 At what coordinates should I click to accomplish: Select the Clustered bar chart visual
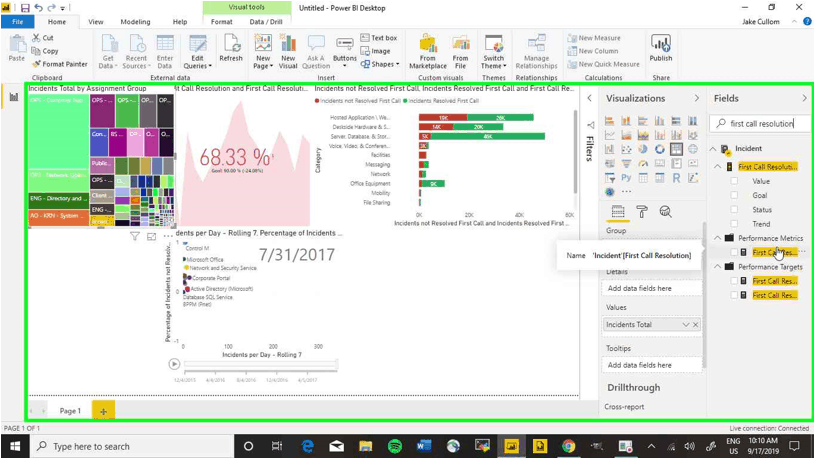click(x=643, y=121)
